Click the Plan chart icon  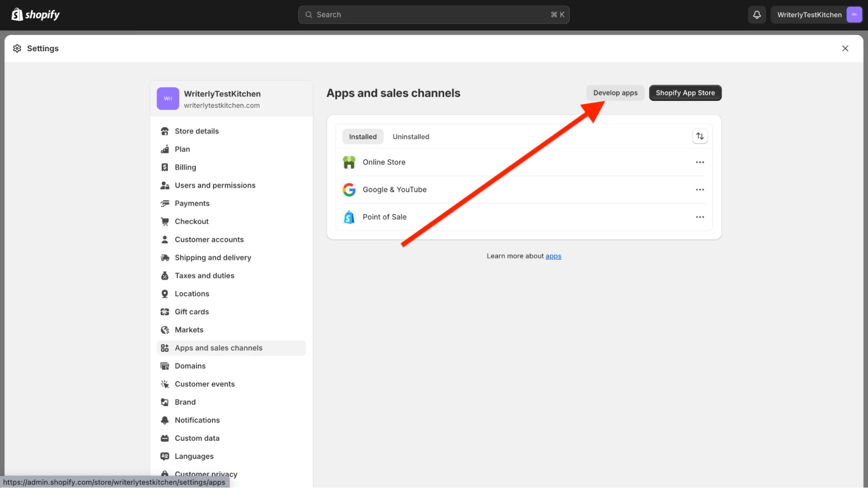165,149
